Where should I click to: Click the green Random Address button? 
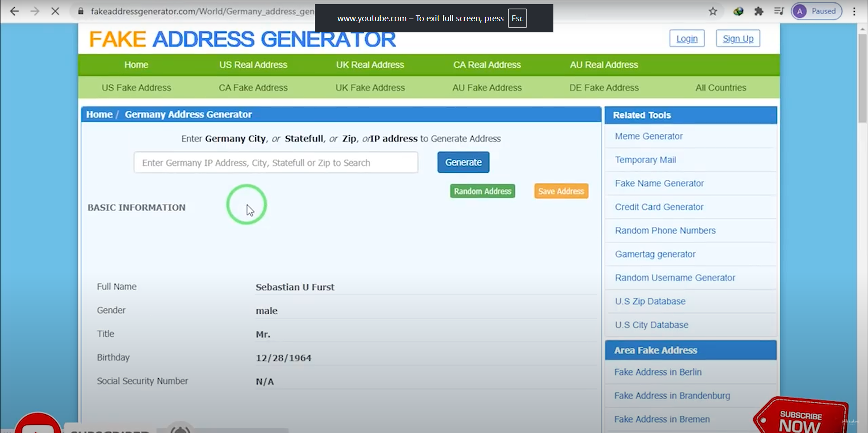(x=482, y=191)
